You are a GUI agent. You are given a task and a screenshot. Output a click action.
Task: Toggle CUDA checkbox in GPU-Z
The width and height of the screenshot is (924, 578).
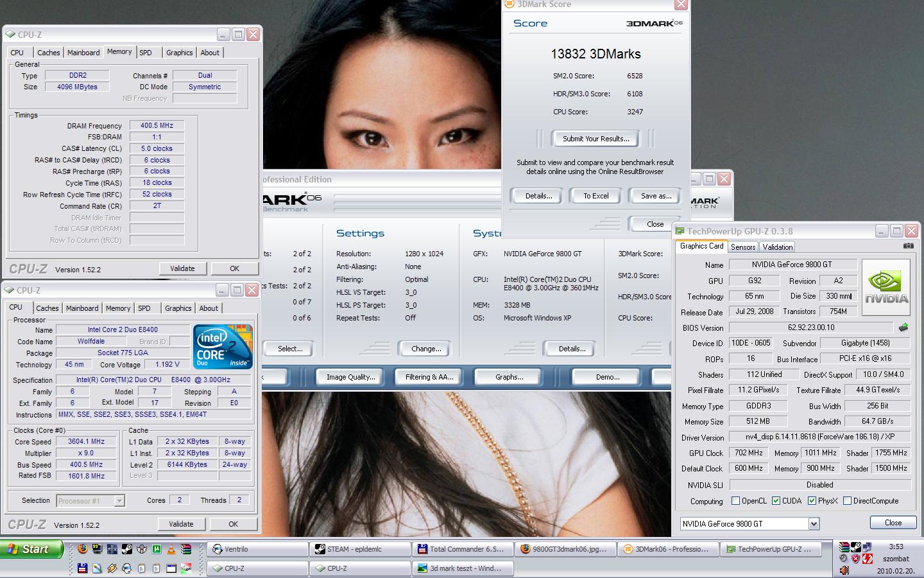point(776,501)
